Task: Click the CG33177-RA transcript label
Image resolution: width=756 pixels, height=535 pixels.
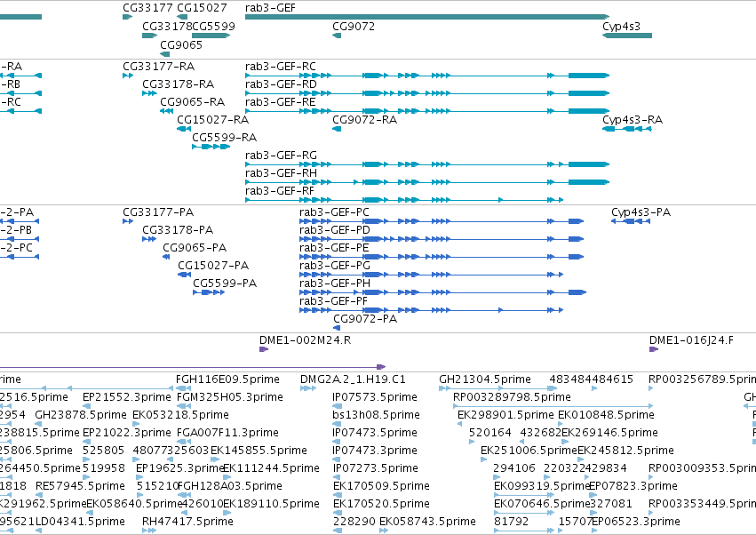Action: click(159, 66)
